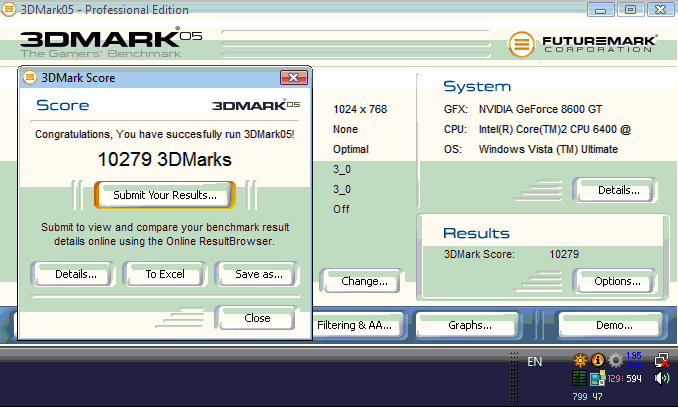
Task: Click the Save as button
Action: coord(258,274)
